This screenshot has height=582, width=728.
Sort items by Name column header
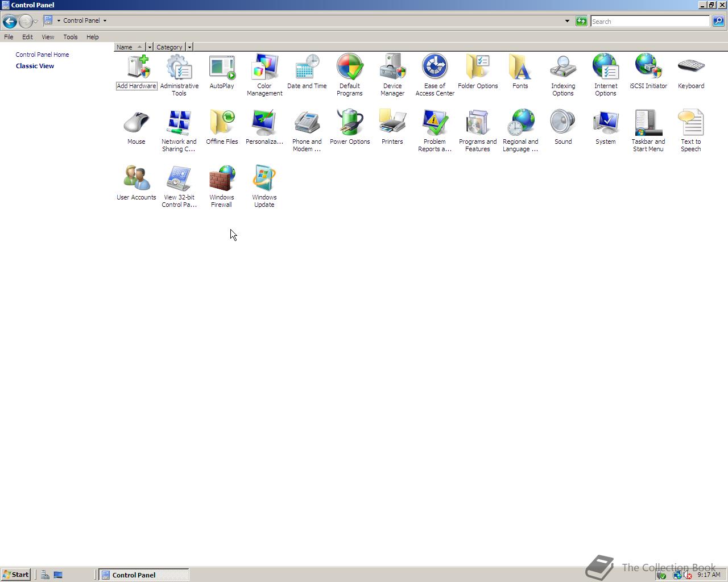pos(130,47)
